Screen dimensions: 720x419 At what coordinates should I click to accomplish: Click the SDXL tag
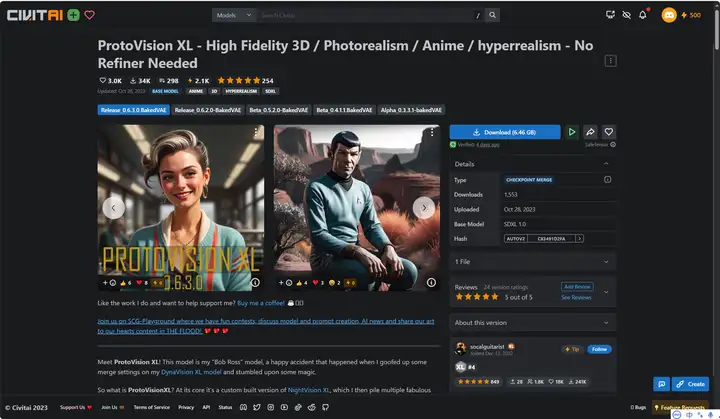(x=270, y=91)
